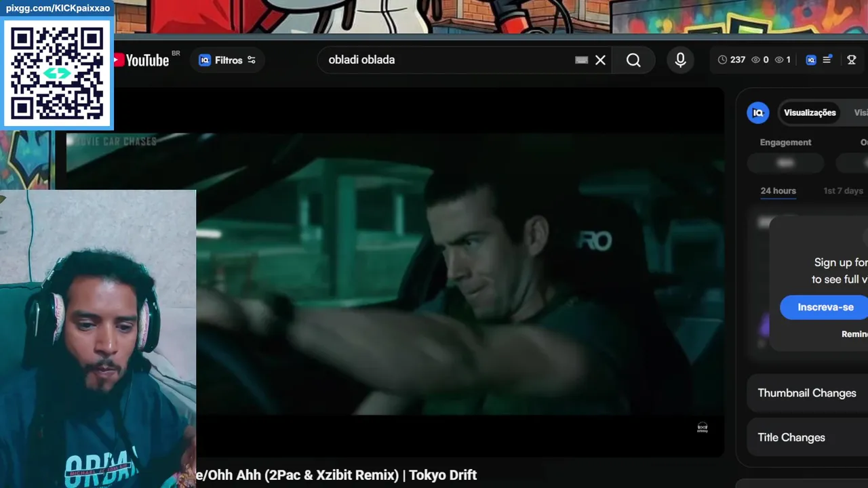
Task: Open the vidIQ Filtros button
Action: tap(227, 60)
